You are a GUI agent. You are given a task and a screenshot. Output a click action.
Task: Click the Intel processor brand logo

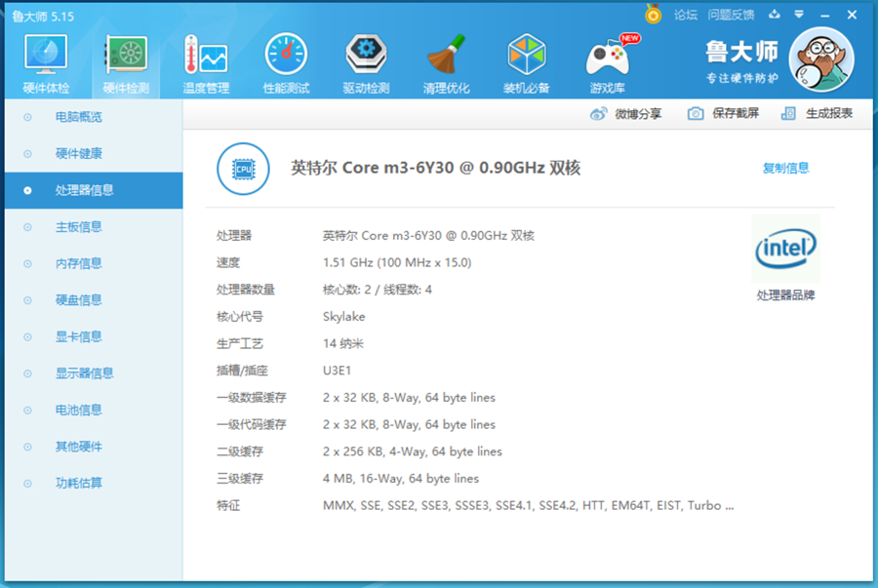pyautogui.click(x=786, y=249)
